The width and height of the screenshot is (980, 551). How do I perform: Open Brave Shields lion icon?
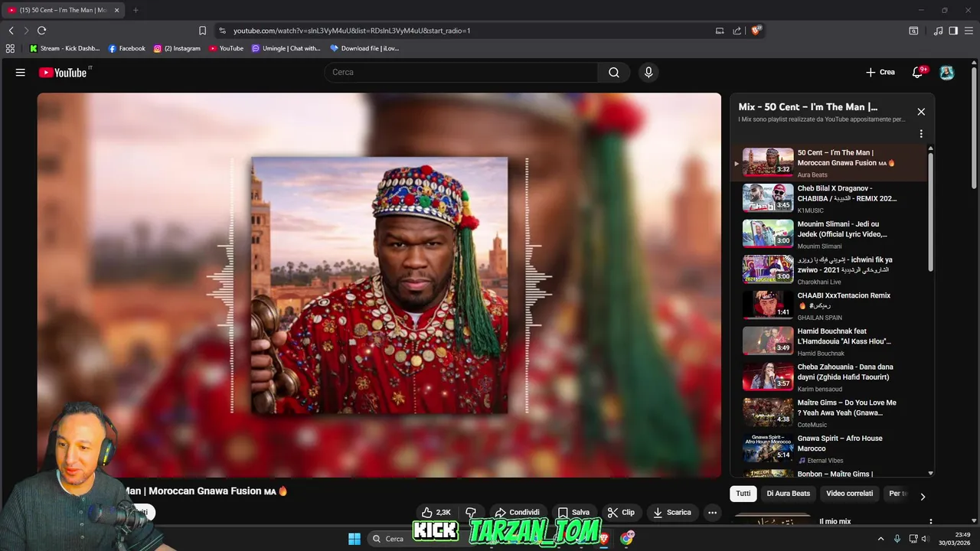(x=756, y=31)
